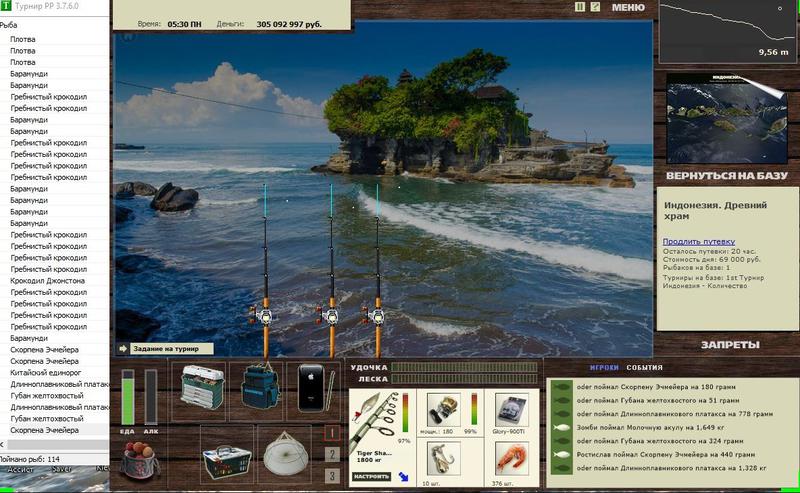Image resolution: width=800 pixels, height=493 pixels.
Task: Follow the Продлить путевку link
Action: tap(698, 241)
